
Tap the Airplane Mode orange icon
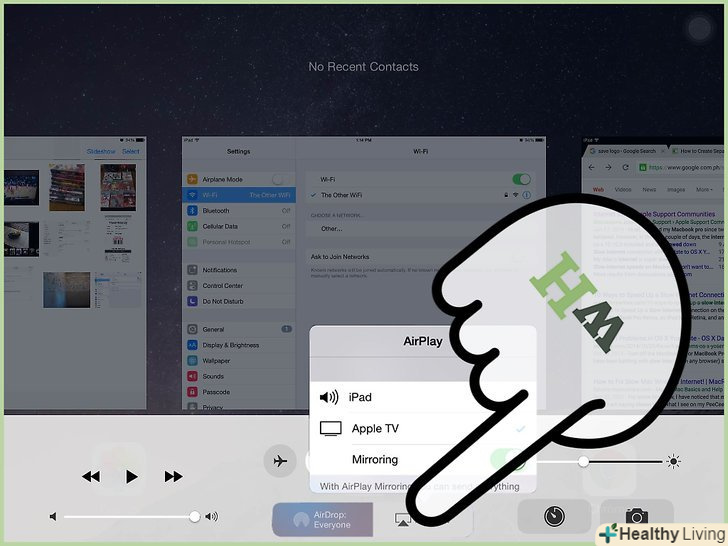coord(192,179)
